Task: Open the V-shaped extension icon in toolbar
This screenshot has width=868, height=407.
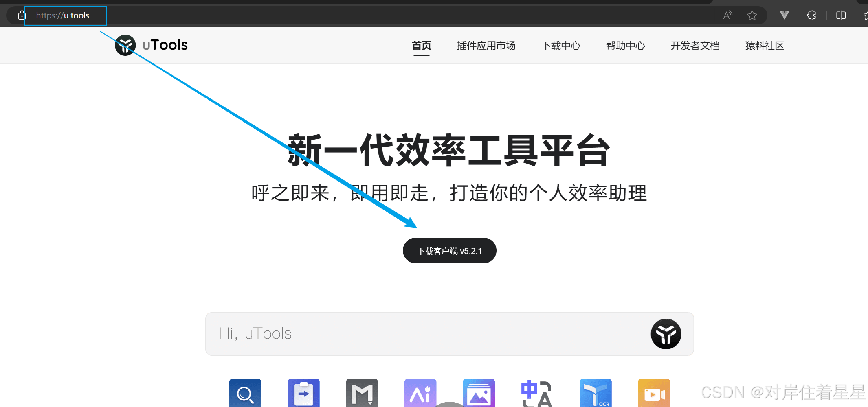Action: pyautogui.click(x=784, y=15)
